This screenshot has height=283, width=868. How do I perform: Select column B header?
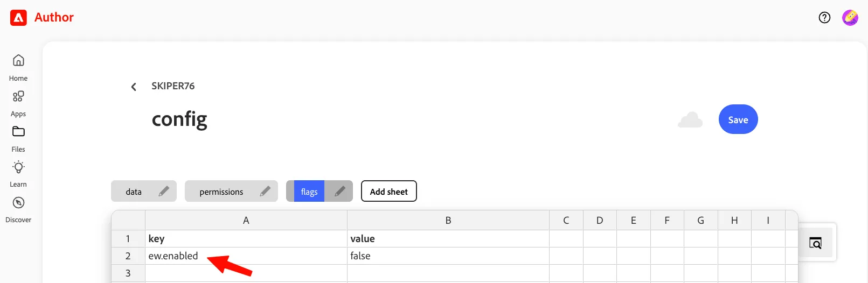448,220
